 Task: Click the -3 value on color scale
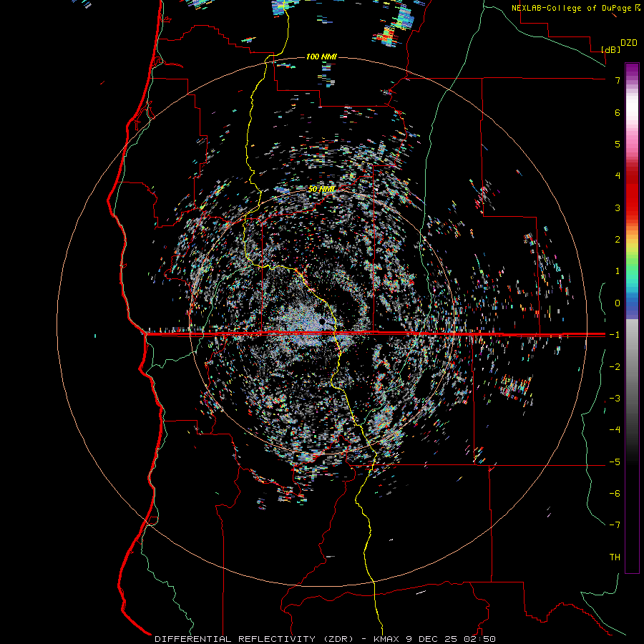pyautogui.click(x=615, y=399)
